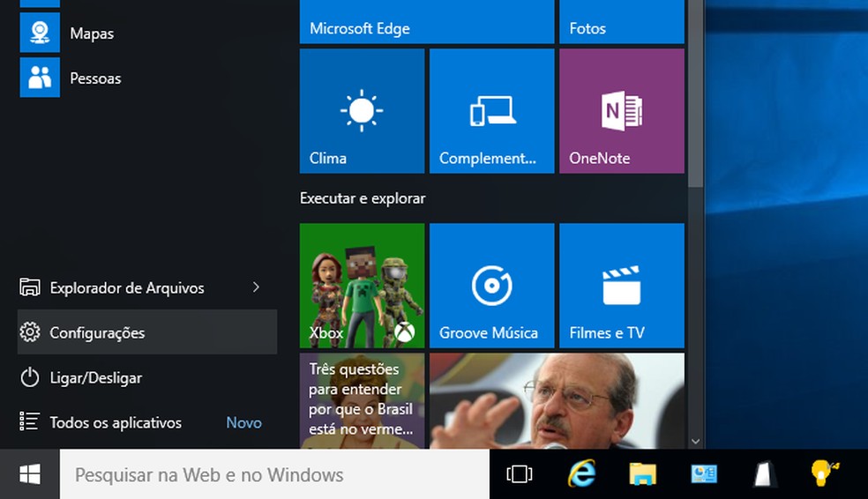The width and height of the screenshot is (868, 499).
Task: Launch Internet Explorer from the taskbar
Action: 582,474
